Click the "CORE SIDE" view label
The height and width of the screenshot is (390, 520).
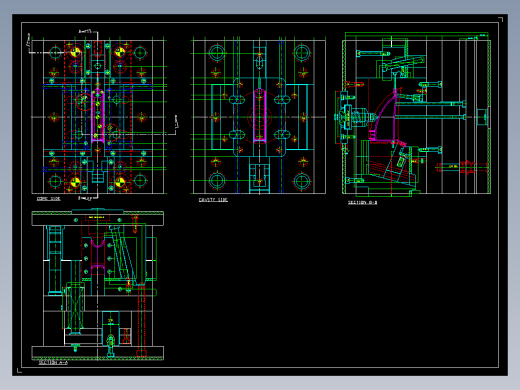(49, 199)
